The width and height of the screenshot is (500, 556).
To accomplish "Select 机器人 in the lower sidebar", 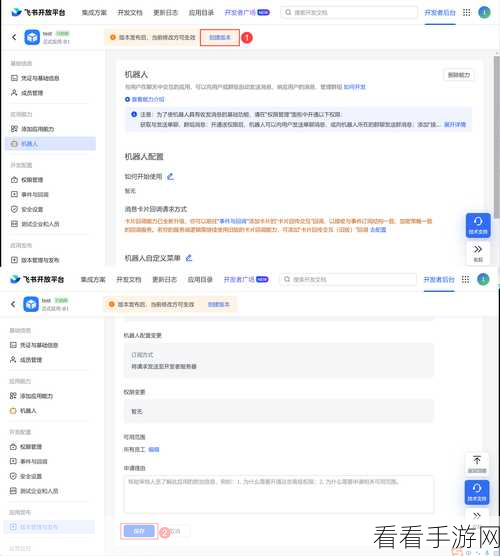I will coord(49,411).
